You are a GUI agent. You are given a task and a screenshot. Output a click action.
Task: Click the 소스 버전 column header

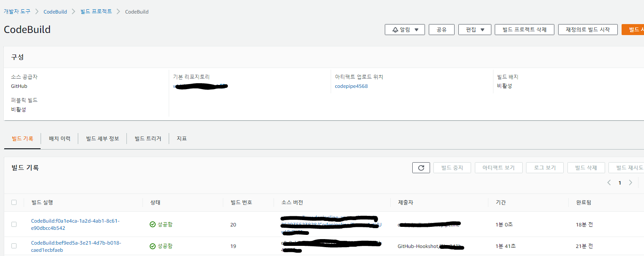(x=292, y=202)
